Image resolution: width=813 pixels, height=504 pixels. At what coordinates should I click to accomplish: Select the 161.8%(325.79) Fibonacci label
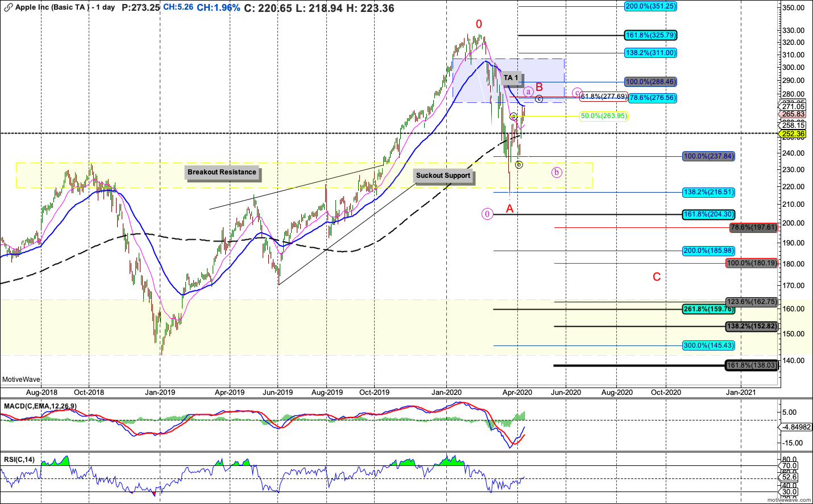[650, 35]
